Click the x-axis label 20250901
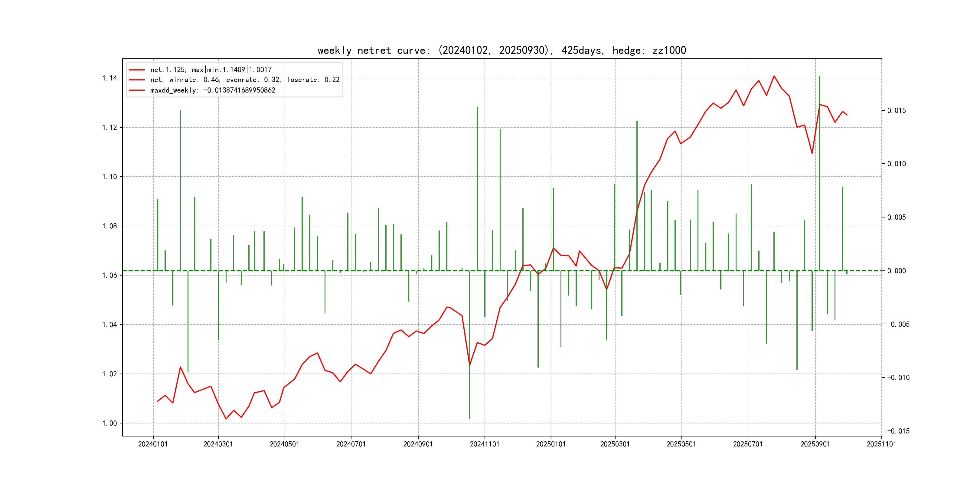The width and height of the screenshot is (980, 490). (x=815, y=444)
